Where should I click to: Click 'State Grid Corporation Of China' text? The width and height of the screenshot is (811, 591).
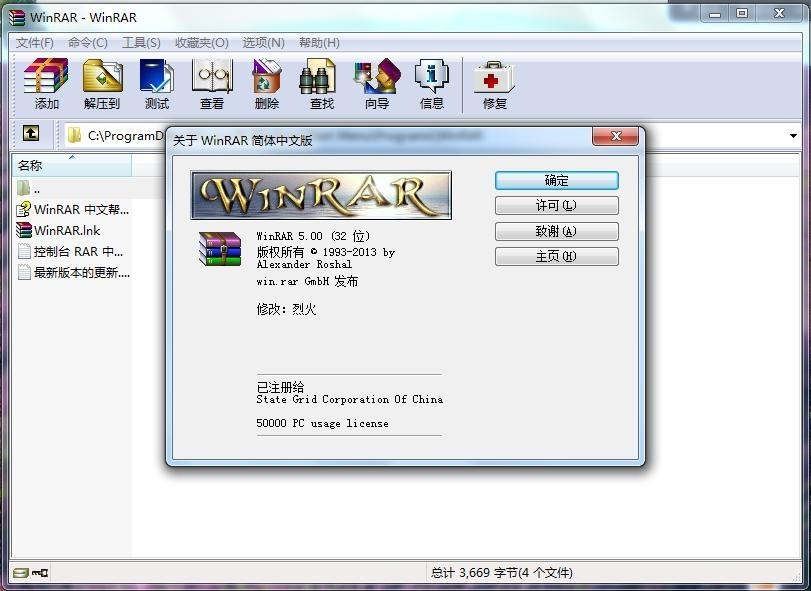point(350,399)
